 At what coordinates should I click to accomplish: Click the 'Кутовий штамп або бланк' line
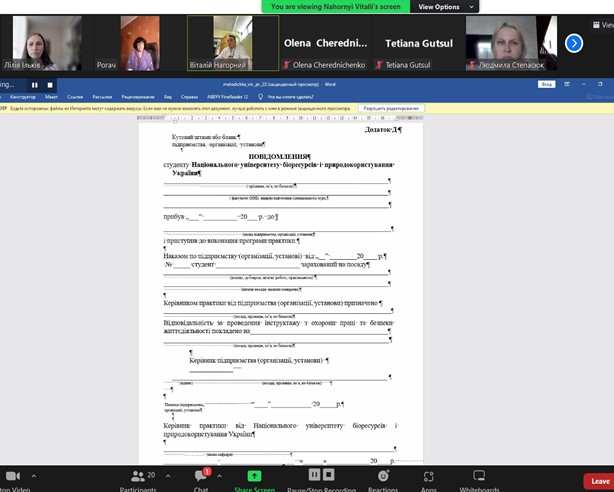click(206, 137)
